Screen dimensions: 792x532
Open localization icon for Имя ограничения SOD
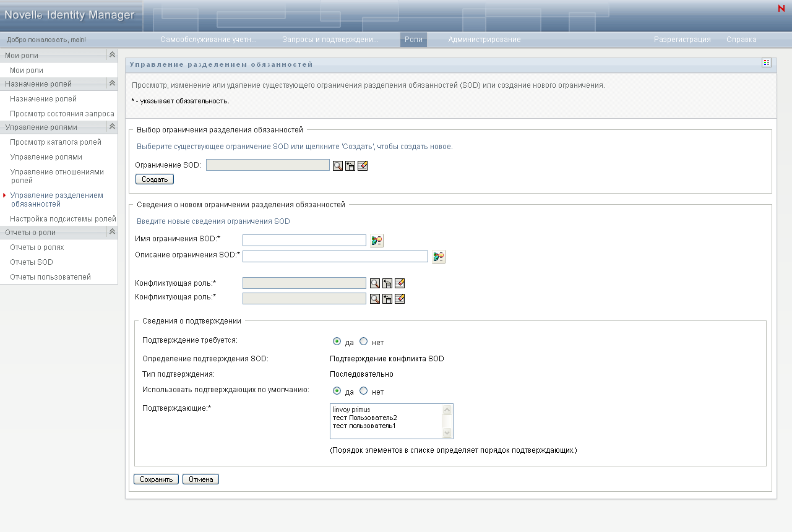(x=377, y=241)
